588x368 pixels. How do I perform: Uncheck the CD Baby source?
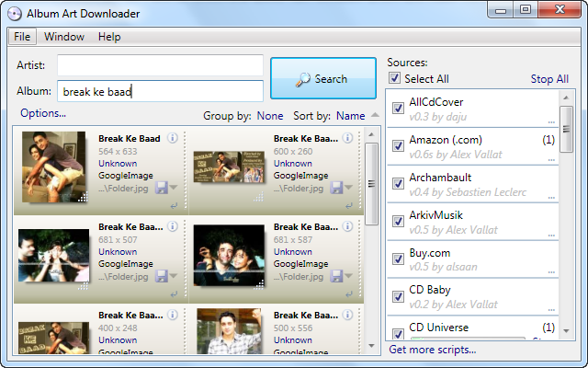(398, 296)
